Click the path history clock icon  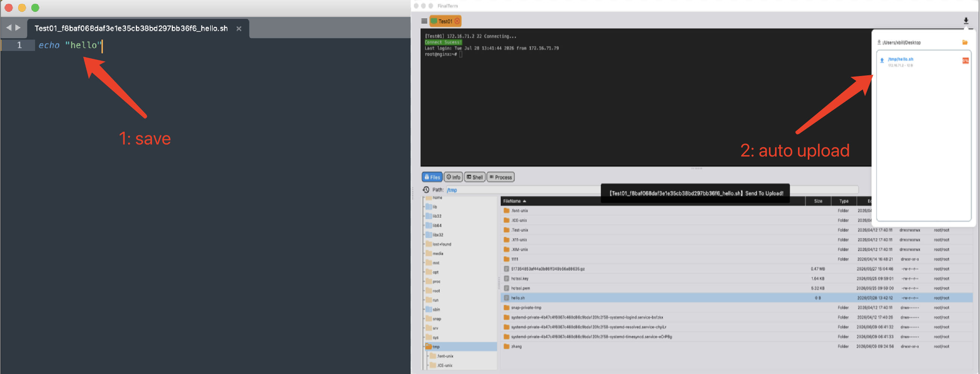click(x=426, y=190)
